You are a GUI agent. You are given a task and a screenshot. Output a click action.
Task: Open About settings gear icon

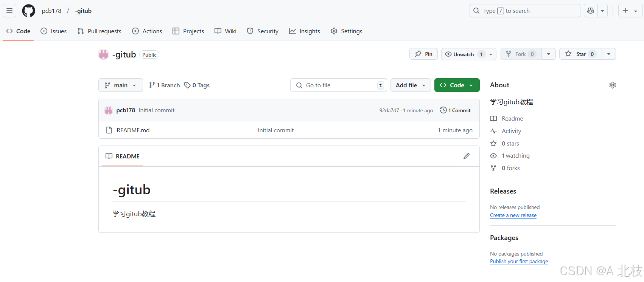coord(613,85)
